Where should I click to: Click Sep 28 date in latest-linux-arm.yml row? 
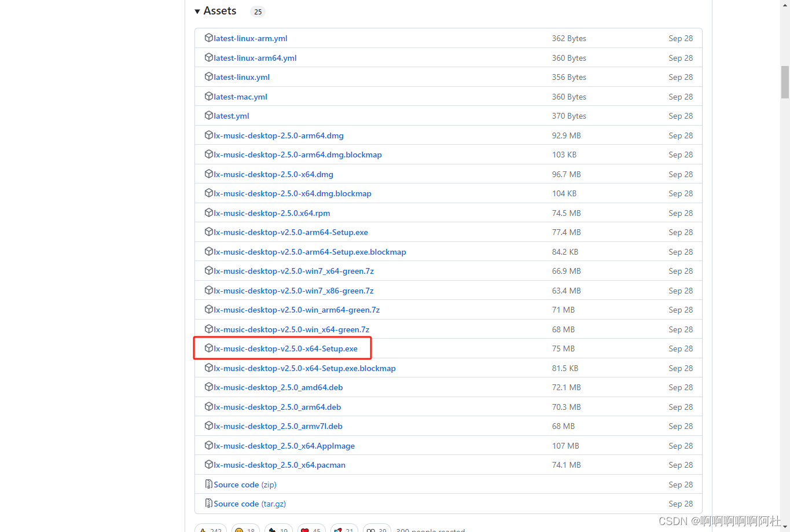click(681, 38)
